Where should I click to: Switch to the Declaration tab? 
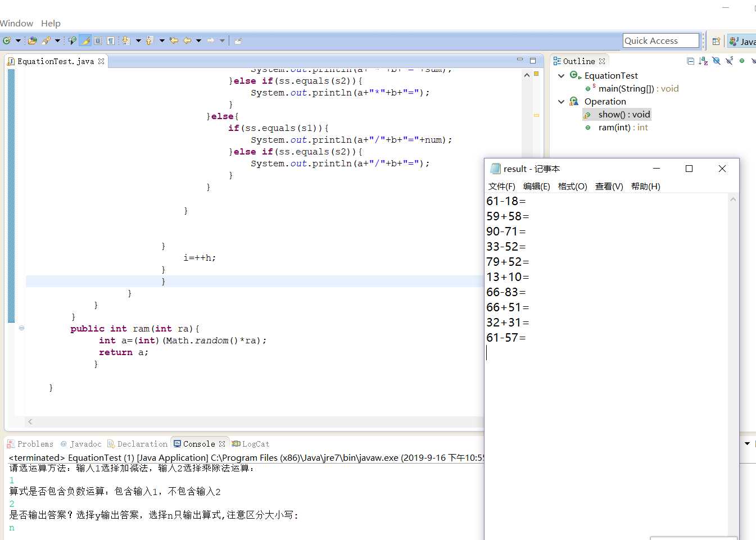point(137,444)
